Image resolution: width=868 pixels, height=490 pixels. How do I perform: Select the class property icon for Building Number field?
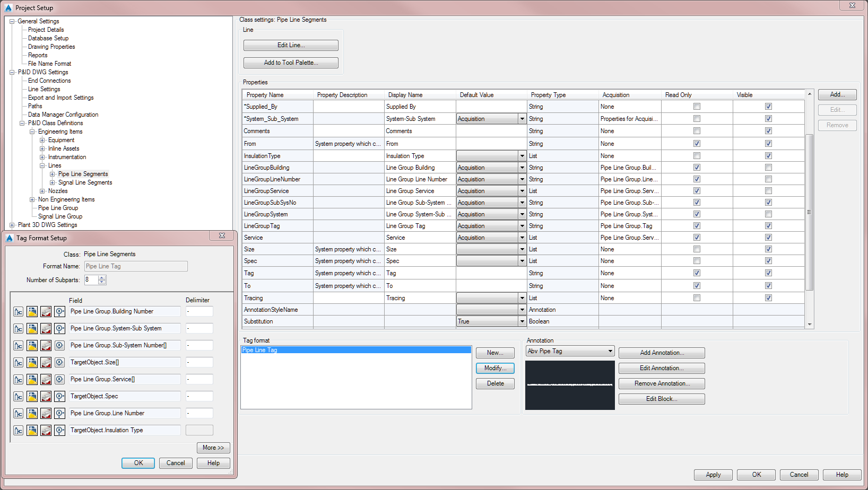point(18,311)
